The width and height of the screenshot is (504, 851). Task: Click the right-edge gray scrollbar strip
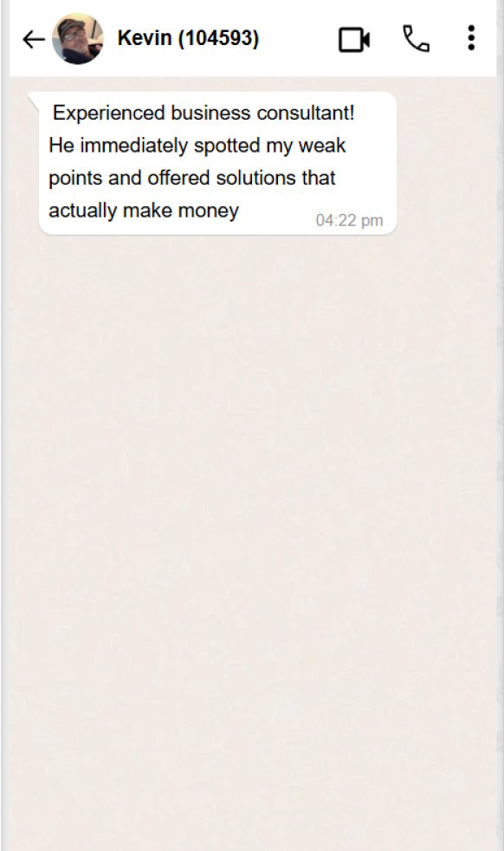(x=500, y=461)
